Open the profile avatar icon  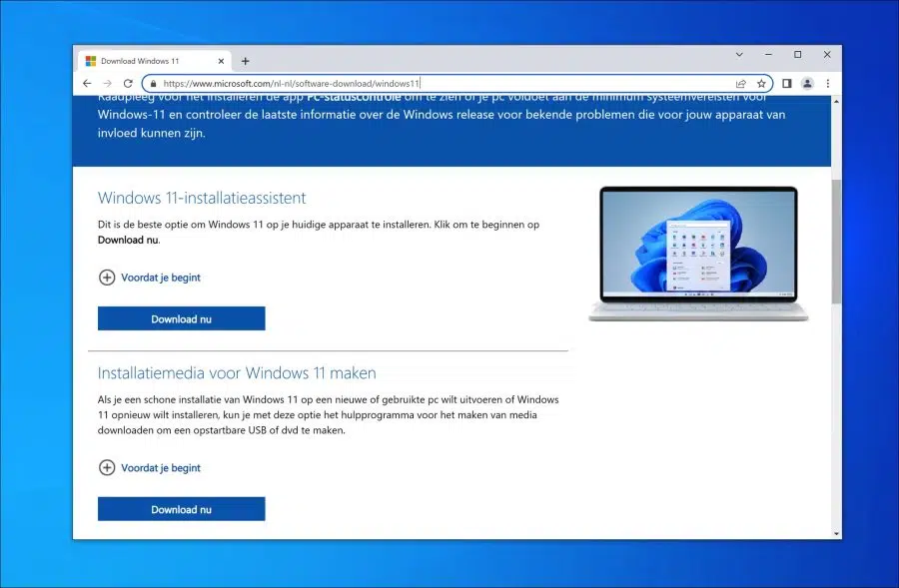click(x=807, y=84)
